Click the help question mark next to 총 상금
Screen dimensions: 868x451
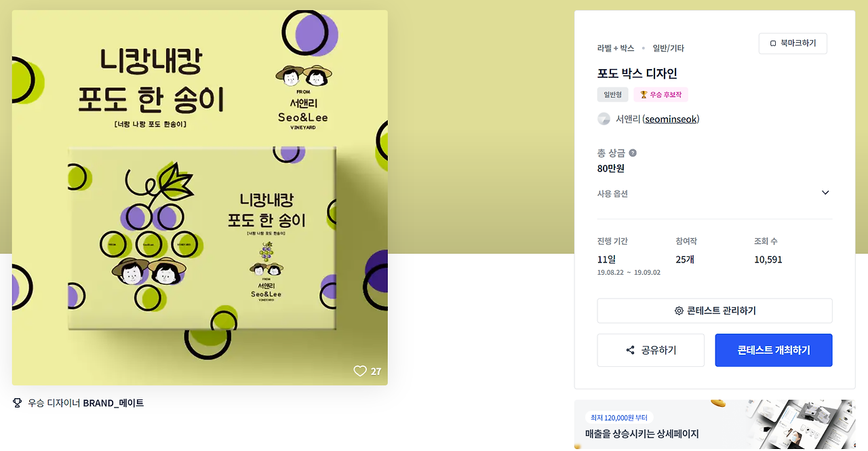(x=633, y=153)
